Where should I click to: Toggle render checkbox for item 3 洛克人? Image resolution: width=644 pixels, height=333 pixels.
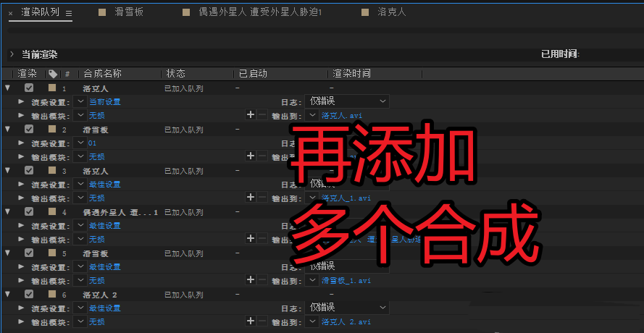[29, 170]
